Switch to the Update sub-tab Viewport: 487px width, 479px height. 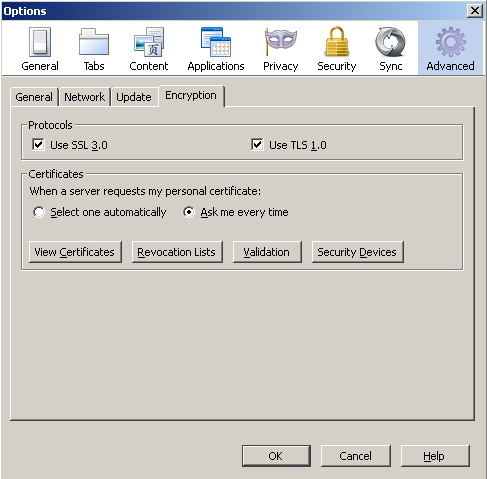tap(134, 97)
